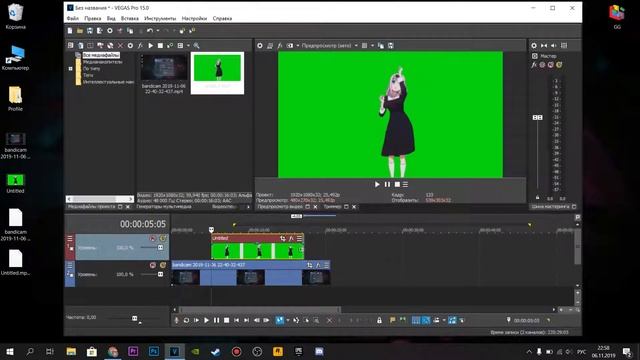Stop media preview in Project Media toolbar
Image resolution: width=640 pixels, height=360 pixels.
point(160,46)
